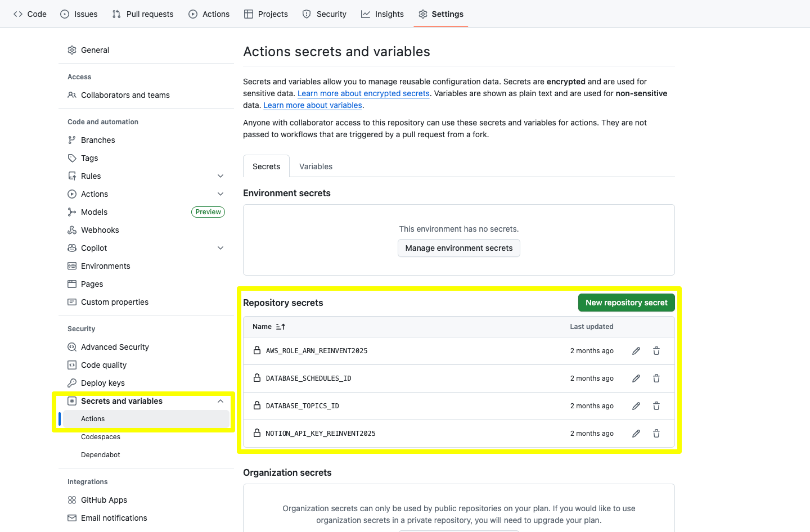The width and height of the screenshot is (810, 532).
Task: Open the Insights repository tab
Action: [382, 14]
